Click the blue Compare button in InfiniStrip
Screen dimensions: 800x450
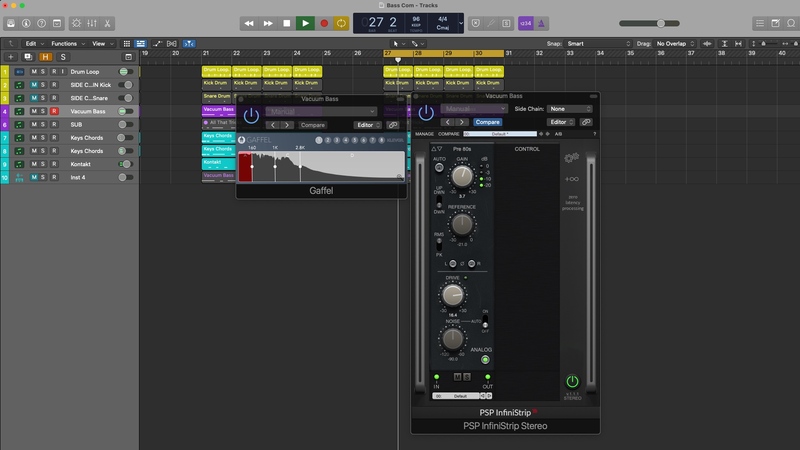coord(487,122)
